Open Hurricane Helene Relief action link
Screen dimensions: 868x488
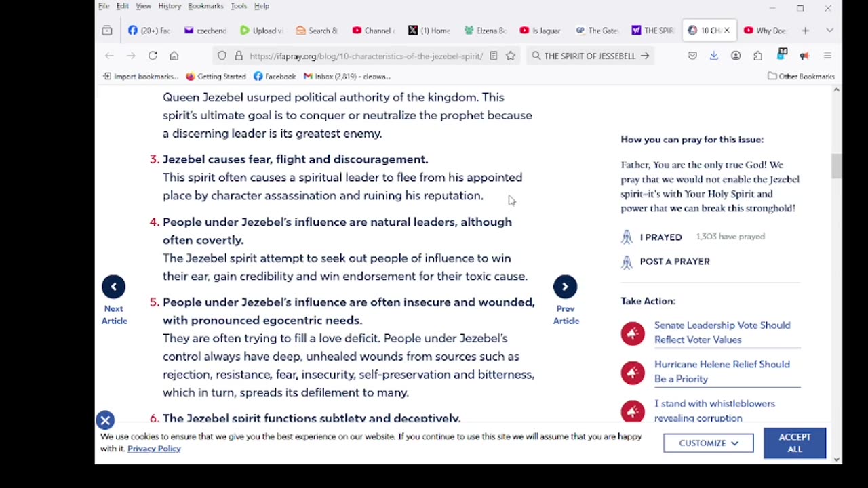pos(722,371)
